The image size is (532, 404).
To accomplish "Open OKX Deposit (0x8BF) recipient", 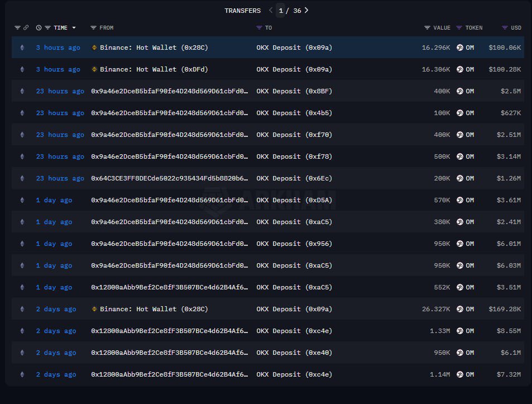I will coord(294,91).
